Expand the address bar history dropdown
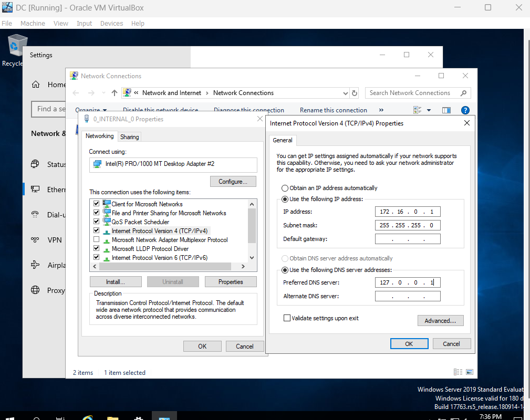Screen dimensions: 530x420 [x=346, y=93]
